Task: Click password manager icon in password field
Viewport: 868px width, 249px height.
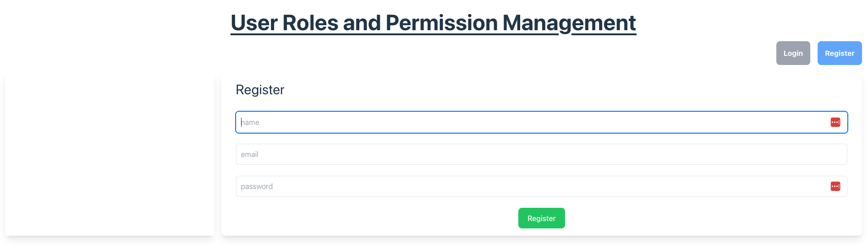Action: [x=835, y=186]
